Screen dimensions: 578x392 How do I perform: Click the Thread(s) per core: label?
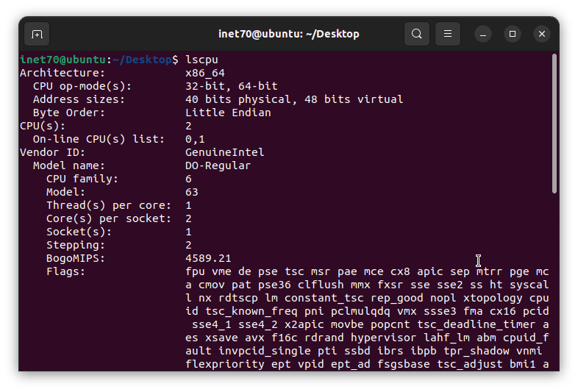click(109, 205)
